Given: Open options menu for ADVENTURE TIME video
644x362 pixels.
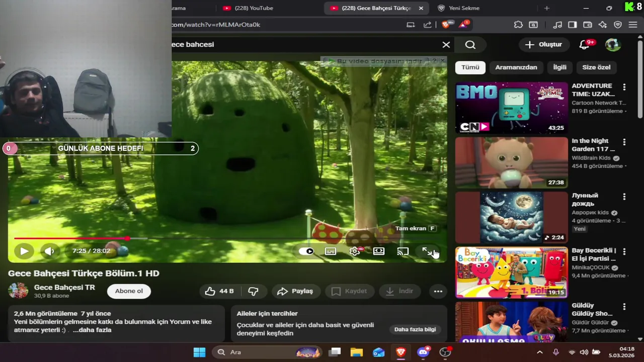Looking at the screenshot, I should 624,87.
